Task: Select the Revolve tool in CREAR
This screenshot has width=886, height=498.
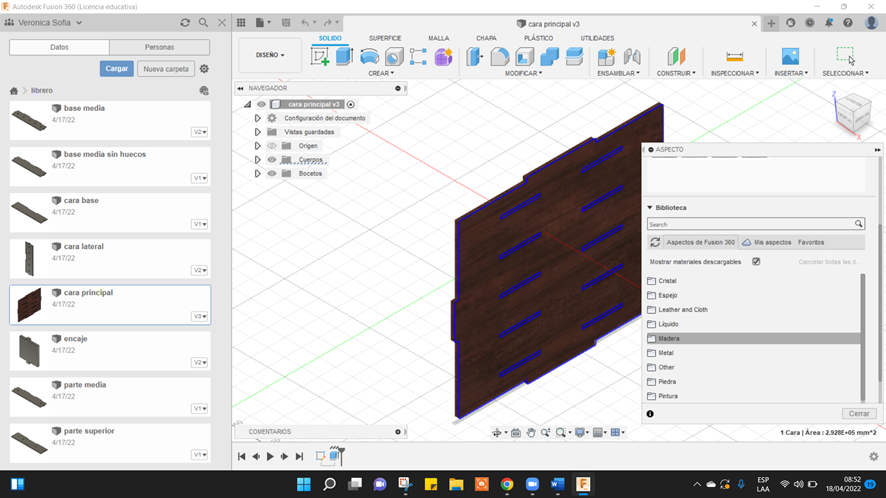Action: point(369,57)
